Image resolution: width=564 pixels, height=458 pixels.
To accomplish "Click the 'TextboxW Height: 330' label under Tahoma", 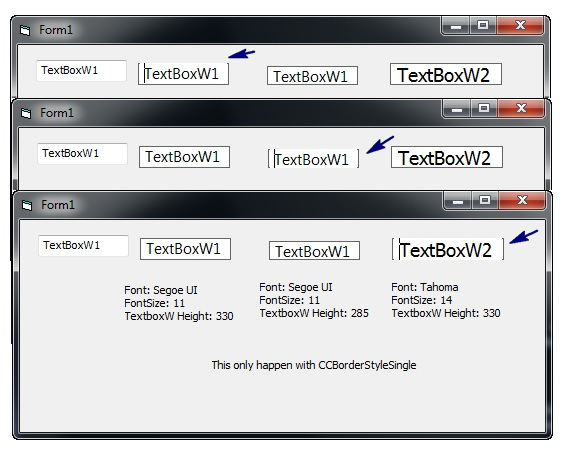I will [446, 313].
